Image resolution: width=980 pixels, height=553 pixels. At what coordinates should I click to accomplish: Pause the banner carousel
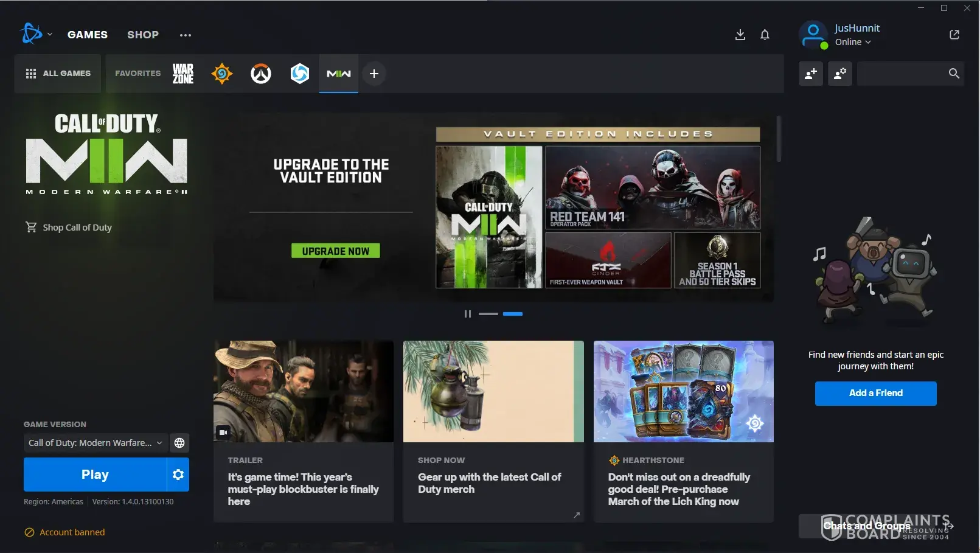click(x=467, y=314)
